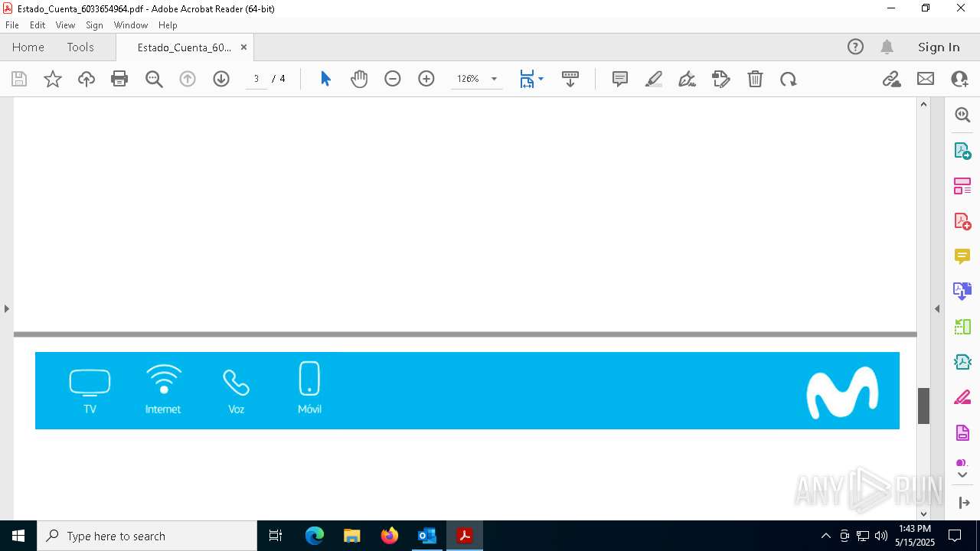Screen dimensions: 980x551
Task: Activate the selection arrow tool
Action: click(325, 79)
